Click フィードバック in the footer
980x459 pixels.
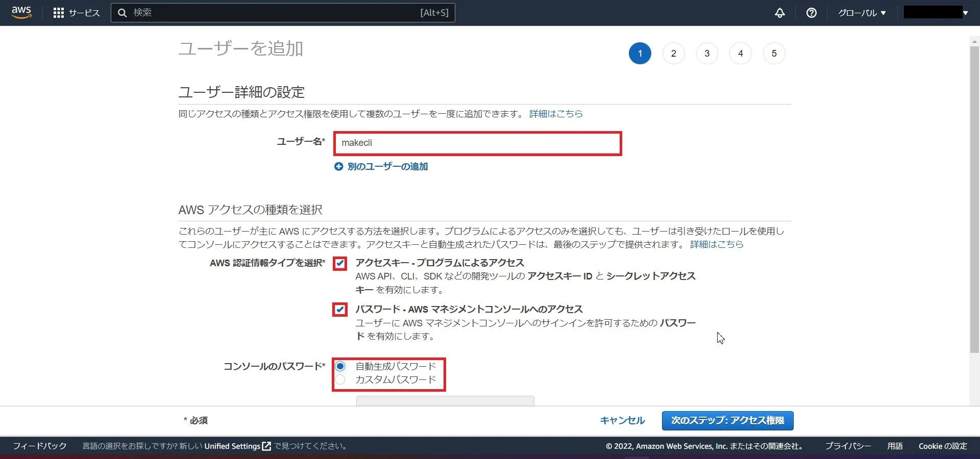(x=40, y=446)
